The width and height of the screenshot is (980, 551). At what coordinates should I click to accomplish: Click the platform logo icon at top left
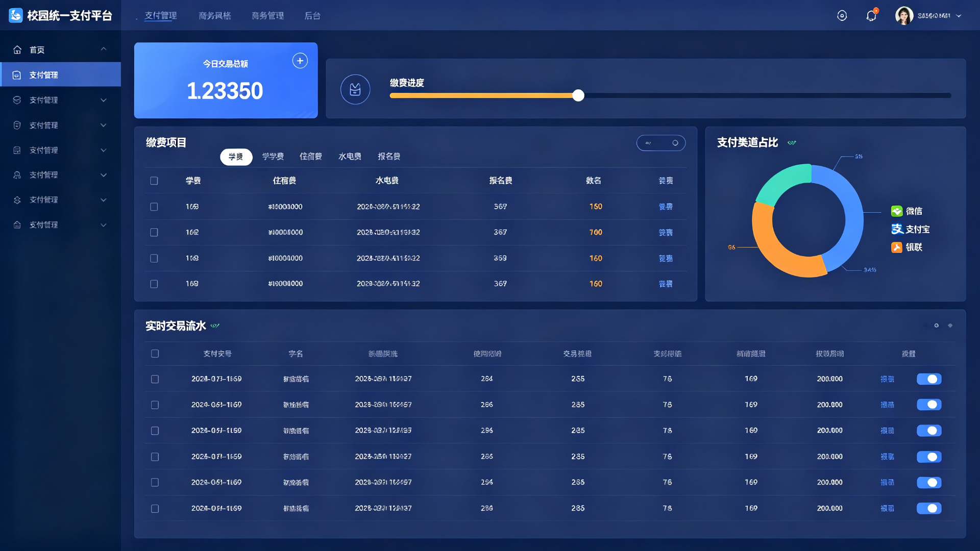(16, 15)
